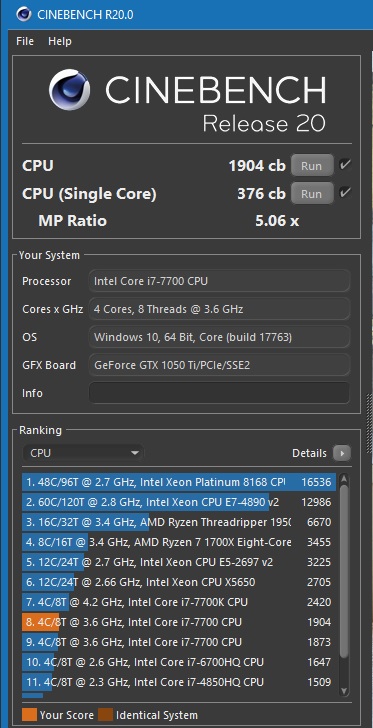Open the Help menu

pyautogui.click(x=59, y=41)
